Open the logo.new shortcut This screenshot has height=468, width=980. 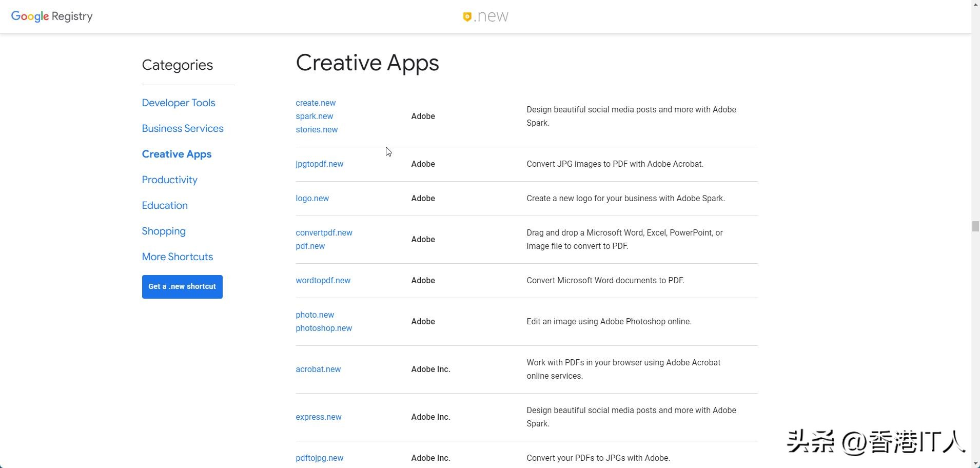point(312,198)
